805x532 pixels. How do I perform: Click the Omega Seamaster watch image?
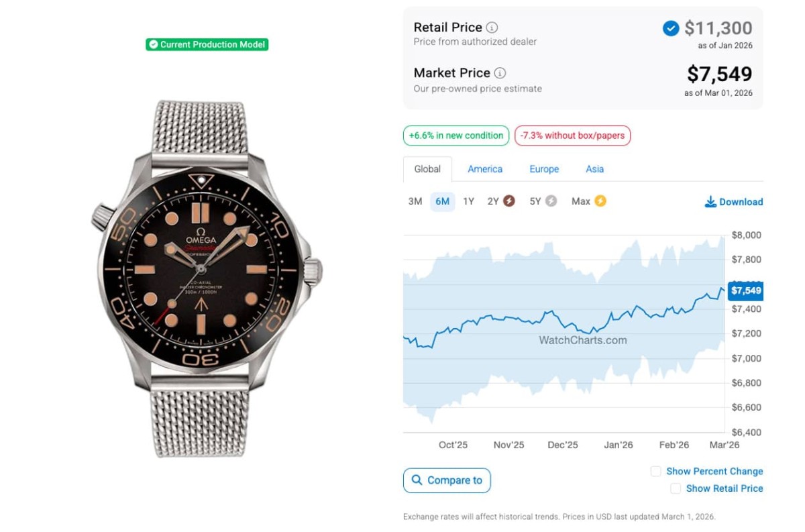point(207,279)
